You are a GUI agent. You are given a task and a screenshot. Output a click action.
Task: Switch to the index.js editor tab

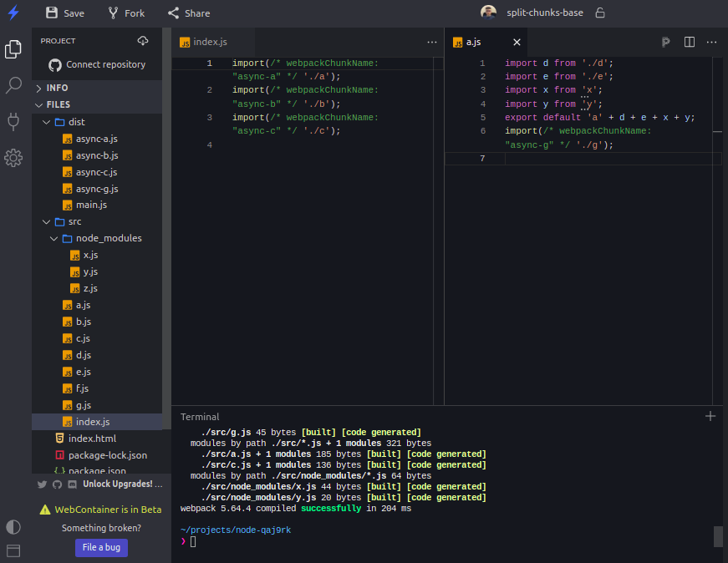point(210,42)
